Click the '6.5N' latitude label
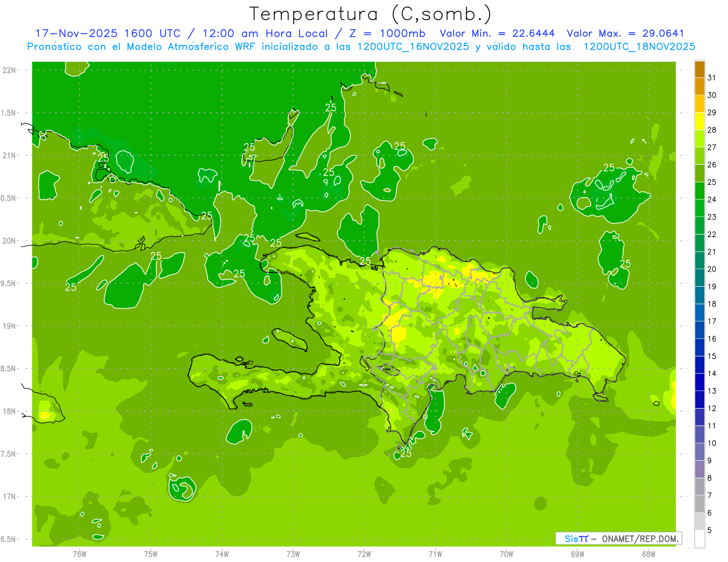Screen dimensions: 728x562 click(9, 539)
